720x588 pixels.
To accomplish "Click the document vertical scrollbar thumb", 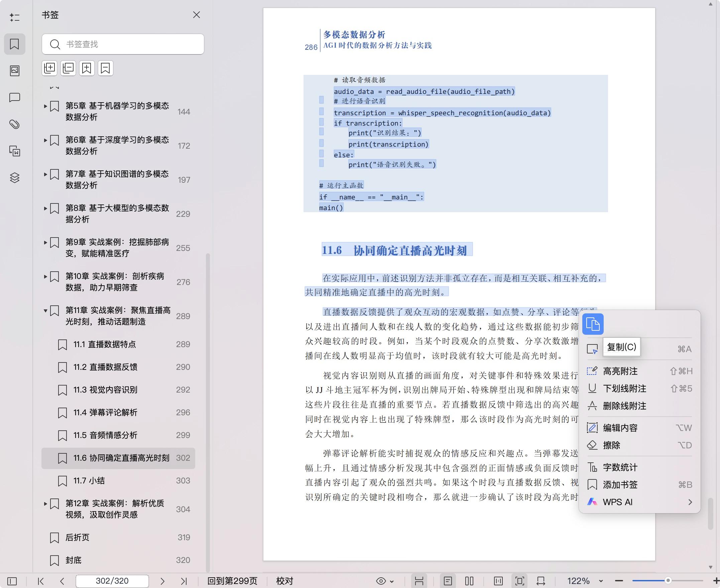I will [711, 513].
